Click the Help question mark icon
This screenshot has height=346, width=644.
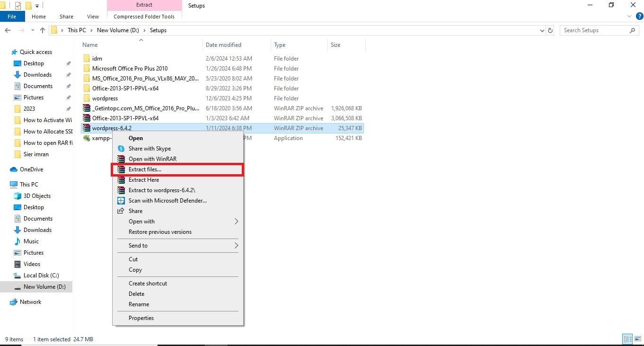tap(639, 17)
